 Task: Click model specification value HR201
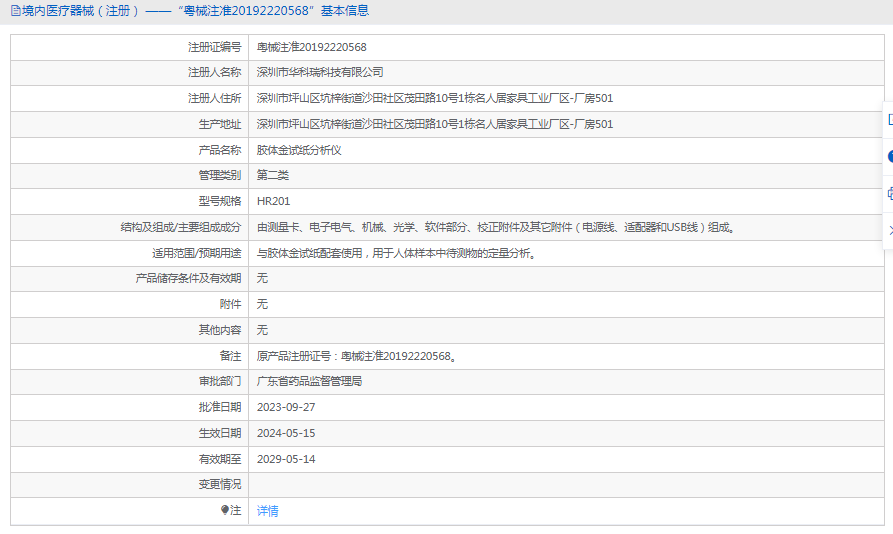[x=273, y=201]
